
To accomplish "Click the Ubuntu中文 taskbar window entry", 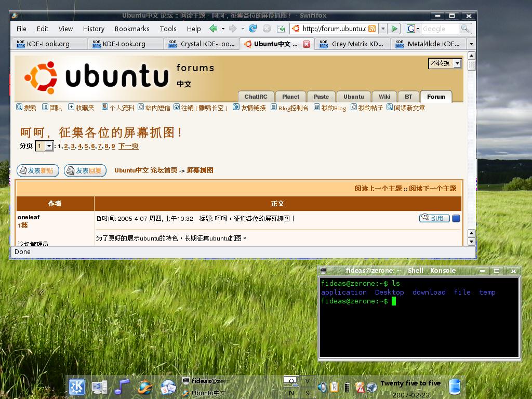I will pos(205,393).
